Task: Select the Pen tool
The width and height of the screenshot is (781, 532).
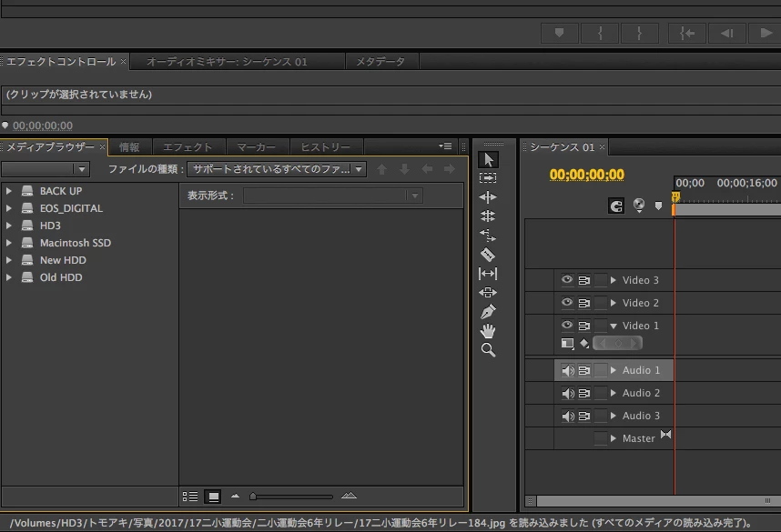Action: (488, 312)
